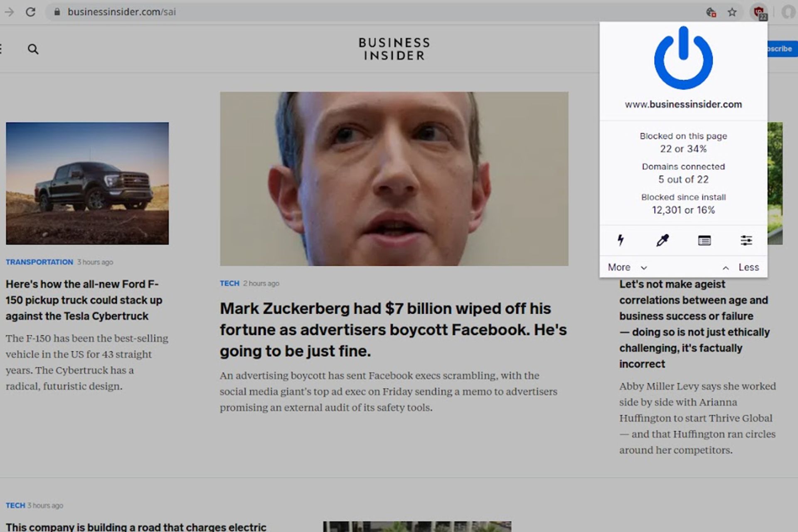The width and height of the screenshot is (798, 532).
Task: Open ageist correlations article headline
Action: coord(694,324)
